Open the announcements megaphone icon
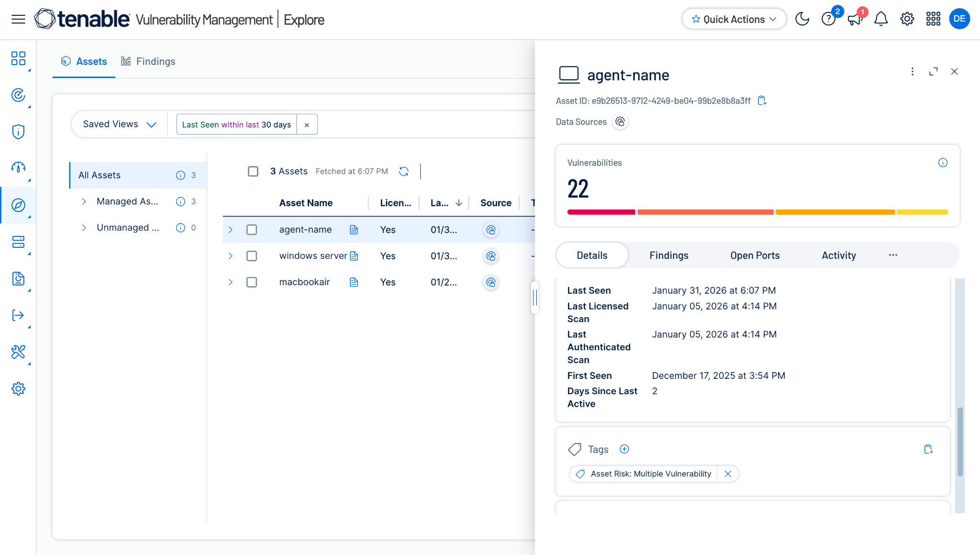Viewport: 980px width, 555px height. (x=855, y=19)
